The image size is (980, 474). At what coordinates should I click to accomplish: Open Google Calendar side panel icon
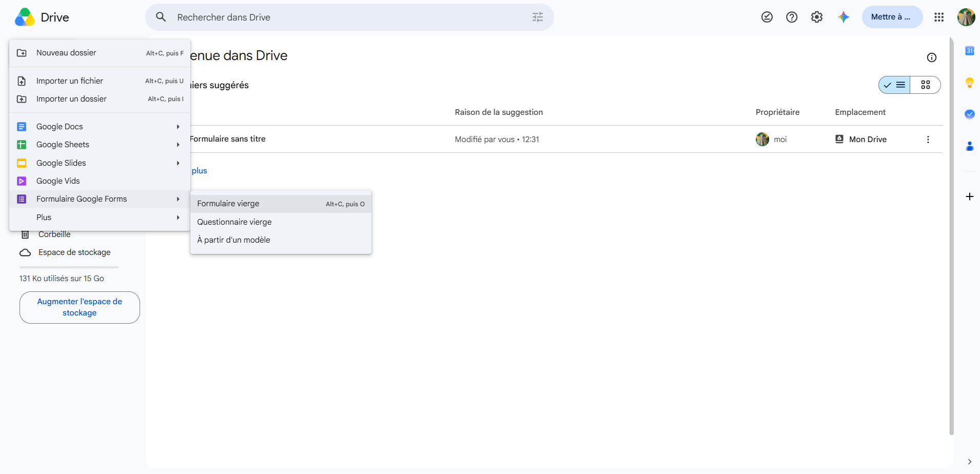[x=970, y=51]
